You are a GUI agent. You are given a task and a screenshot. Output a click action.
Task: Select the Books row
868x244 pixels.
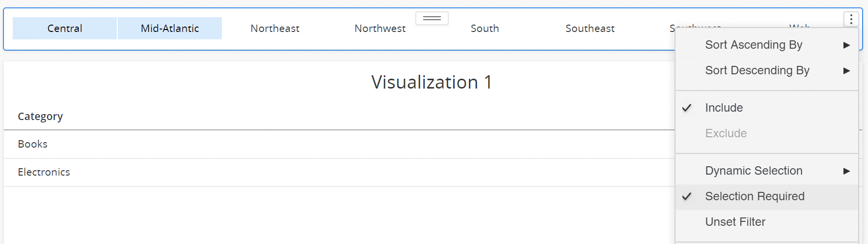click(33, 144)
